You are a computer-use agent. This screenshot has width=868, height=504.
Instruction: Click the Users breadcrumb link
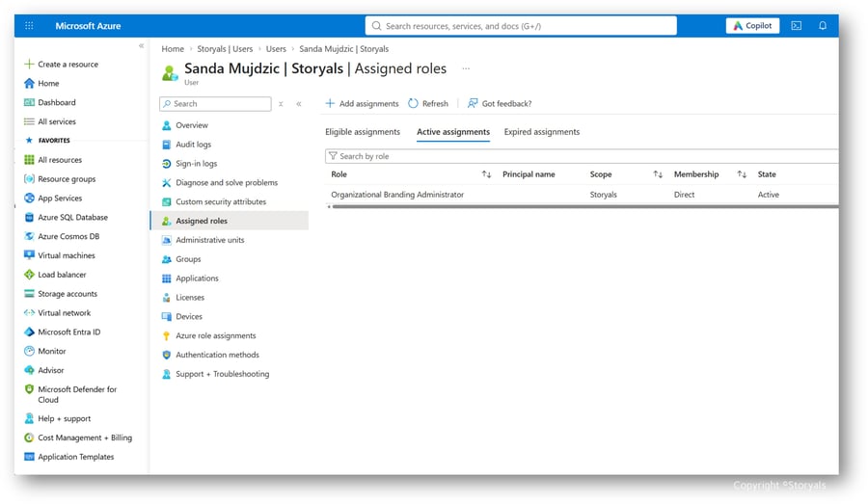coord(276,49)
